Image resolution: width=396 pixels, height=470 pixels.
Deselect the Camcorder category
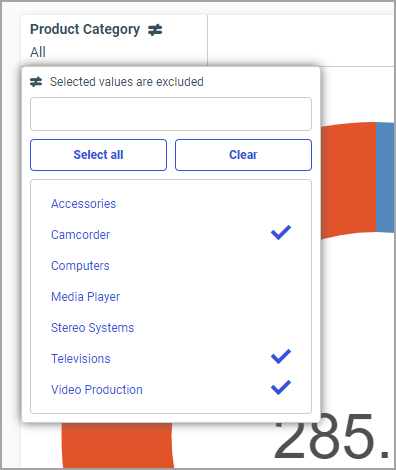(x=171, y=235)
